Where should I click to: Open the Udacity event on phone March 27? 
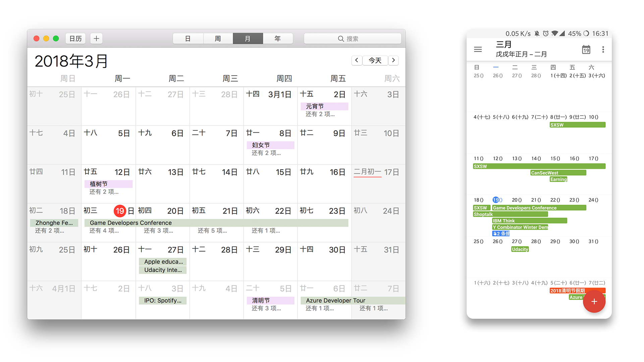(x=520, y=249)
